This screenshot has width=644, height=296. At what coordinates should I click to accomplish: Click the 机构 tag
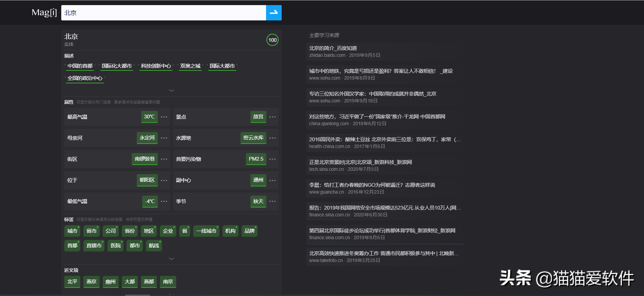tap(230, 231)
